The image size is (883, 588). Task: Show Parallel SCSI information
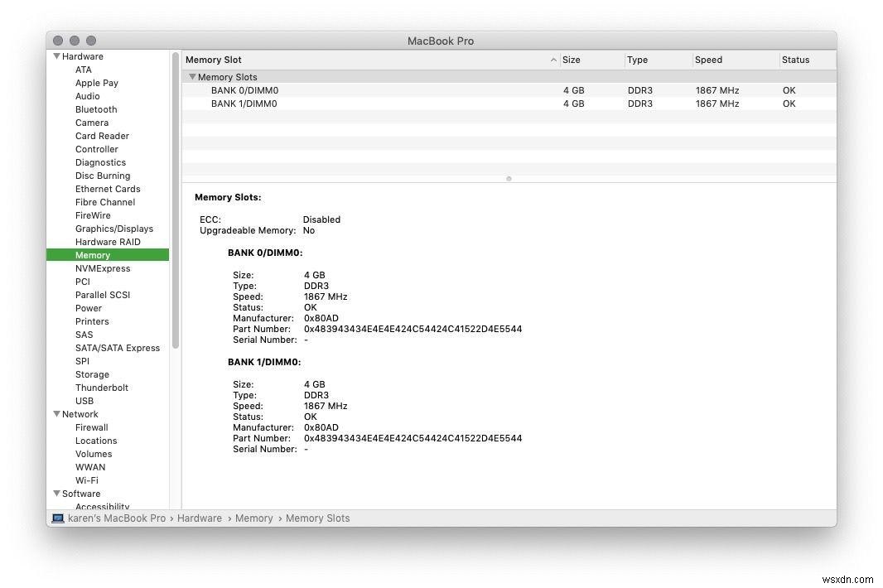[x=103, y=295]
